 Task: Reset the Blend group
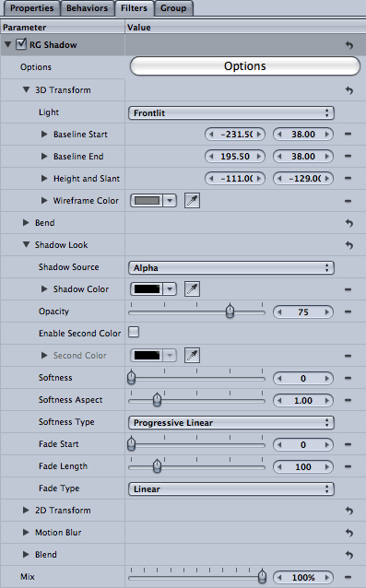coord(349,555)
